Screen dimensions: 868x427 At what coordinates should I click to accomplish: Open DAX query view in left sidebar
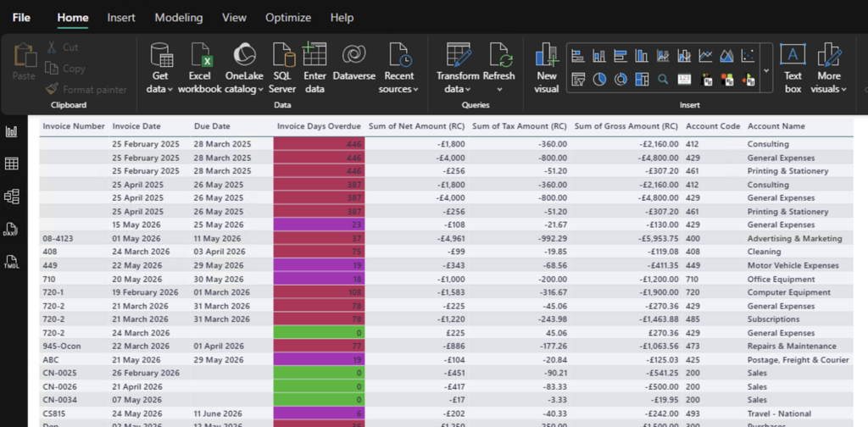point(12,229)
